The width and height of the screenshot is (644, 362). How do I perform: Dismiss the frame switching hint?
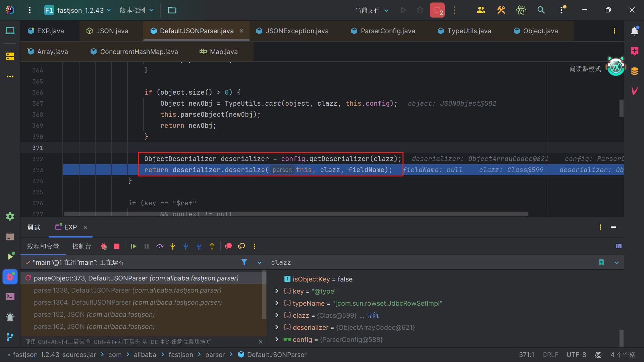(261, 342)
